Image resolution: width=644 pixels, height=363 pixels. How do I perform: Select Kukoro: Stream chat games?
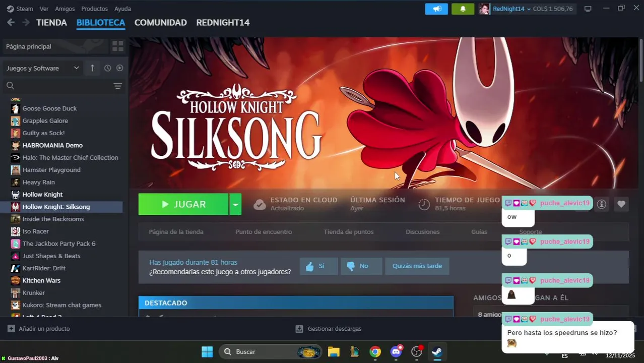[x=61, y=305]
